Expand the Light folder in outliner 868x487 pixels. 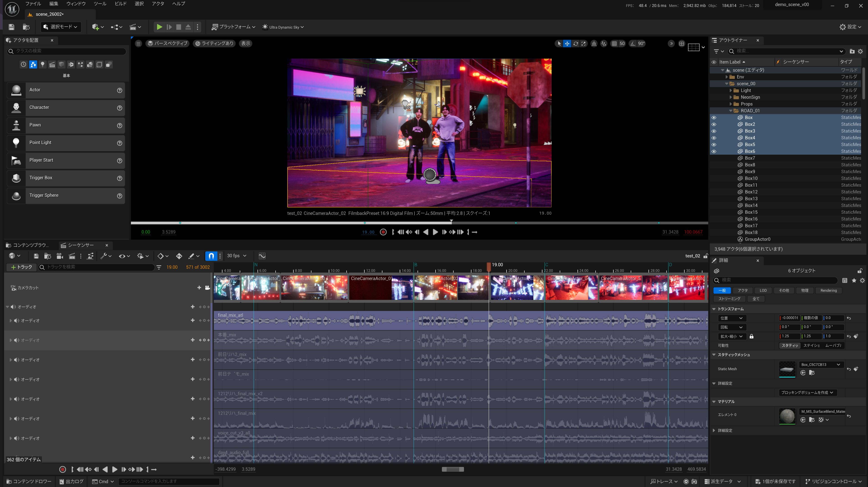[731, 90]
